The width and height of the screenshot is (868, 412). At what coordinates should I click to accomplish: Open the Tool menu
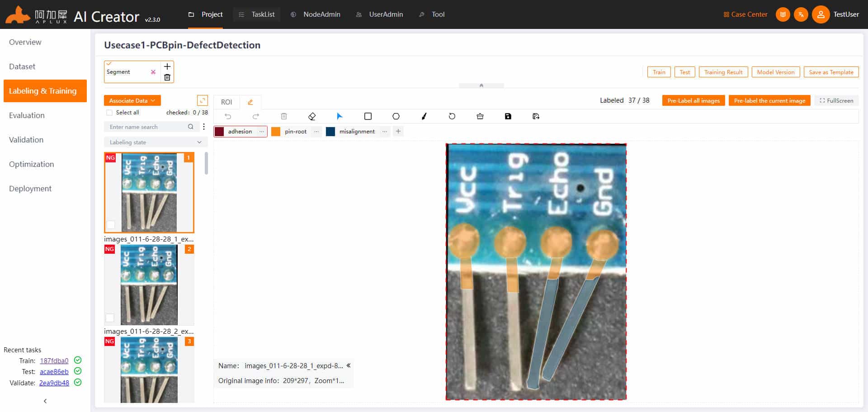click(x=432, y=14)
